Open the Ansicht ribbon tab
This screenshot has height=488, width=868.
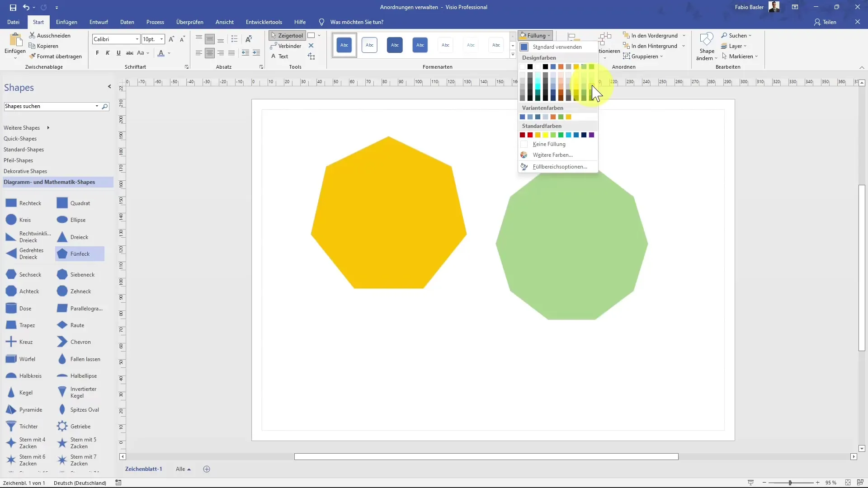[x=225, y=22]
